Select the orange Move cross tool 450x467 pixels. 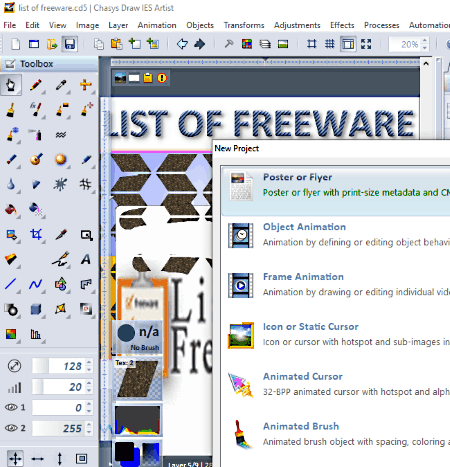coord(86,85)
